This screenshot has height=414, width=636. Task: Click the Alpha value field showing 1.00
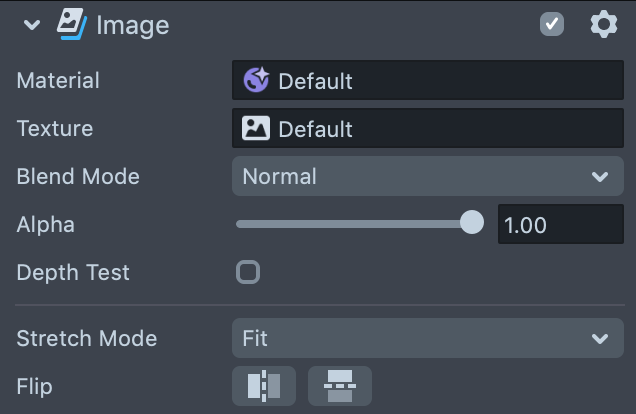tap(560, 225)
